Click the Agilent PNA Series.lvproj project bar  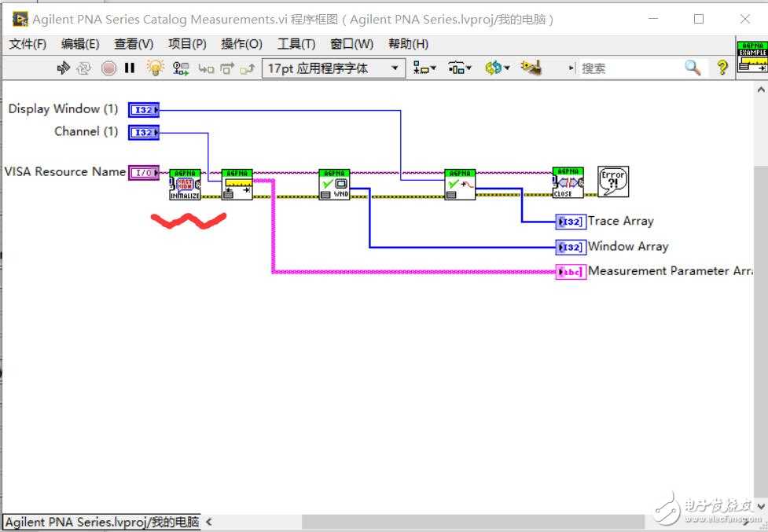(102, 522)
